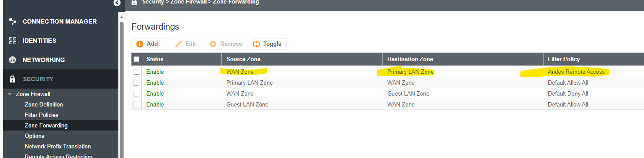This screenshot has height=158, width=644.
Task: Collapse the Zone Firewall tree node
Action: (10, 94)
